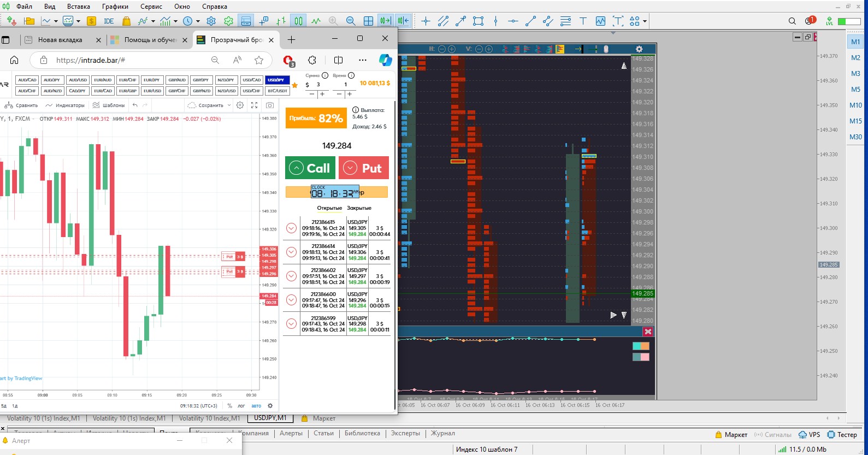Image resolution: width=868 pixels, height=455 pixels.
Task: Open the Market shopping bag icon
Action: click(x=126, y=21)
